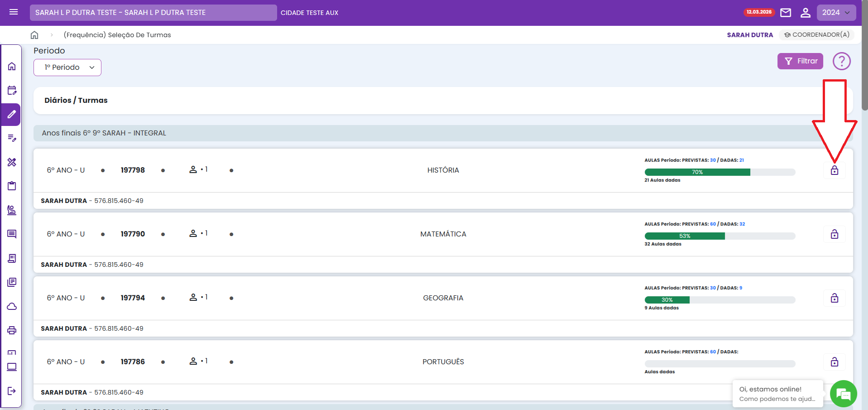Expand the 1º Periodo dropdown
Screen dimensions: 868x410
coord(67,68)
